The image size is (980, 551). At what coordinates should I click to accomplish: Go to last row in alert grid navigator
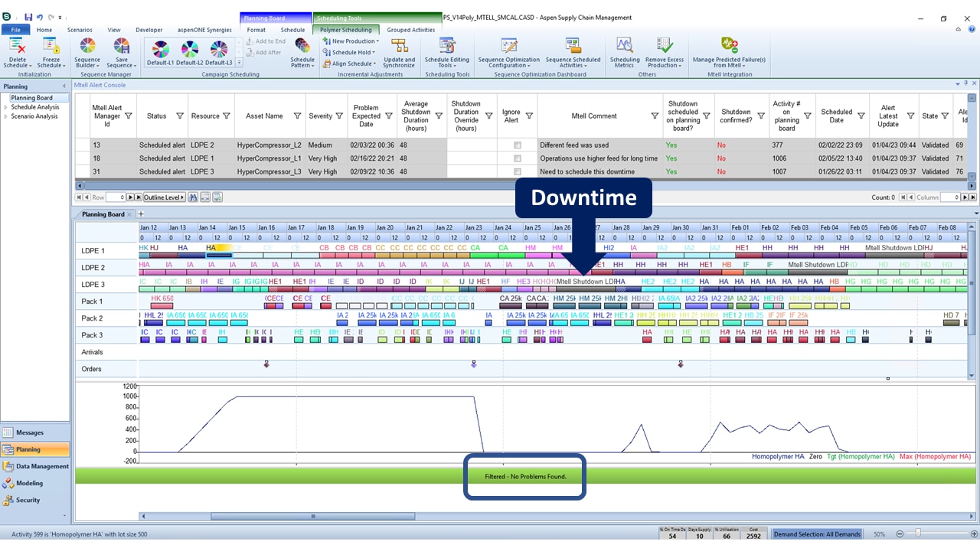point(139,197)
